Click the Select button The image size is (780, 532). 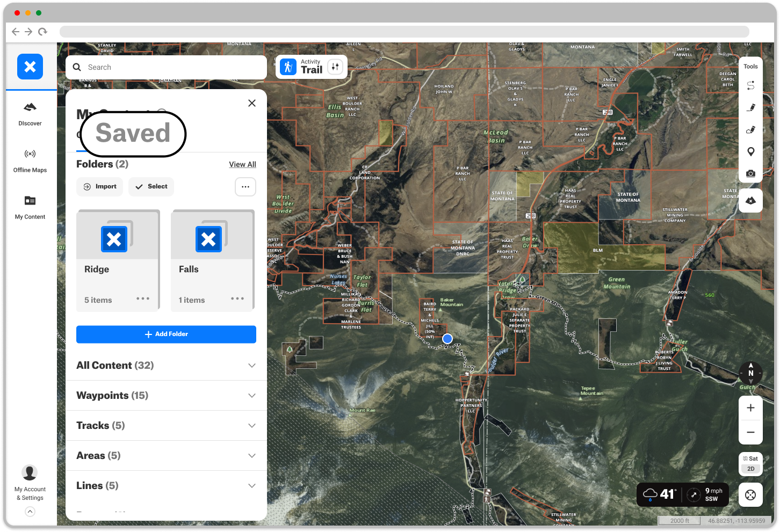point(151,186)
